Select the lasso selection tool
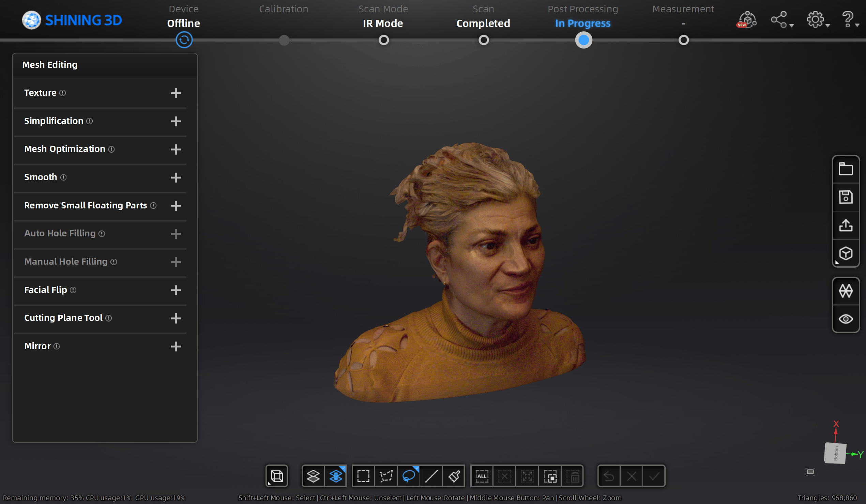The width and height of the screenshot is (866, 504). tap(408, 476)
